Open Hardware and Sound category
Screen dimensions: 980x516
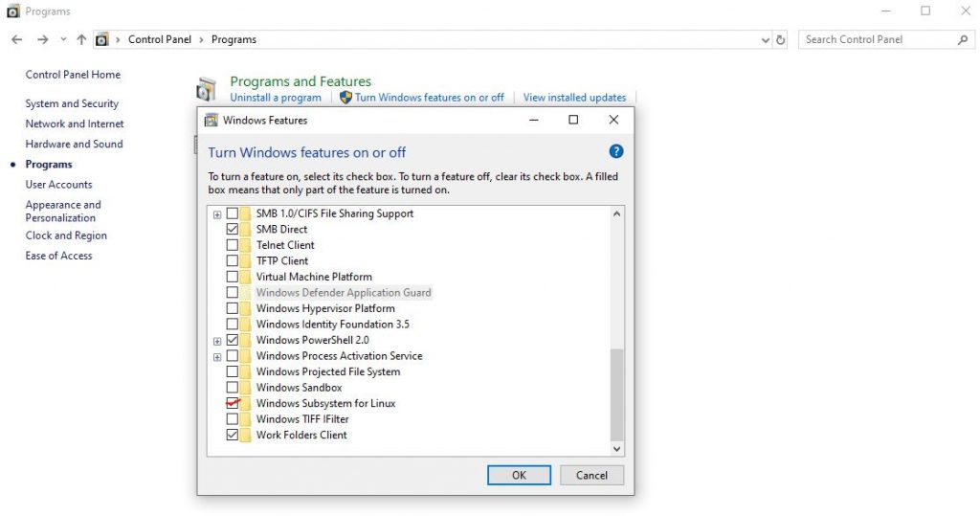tap(74, 144)
